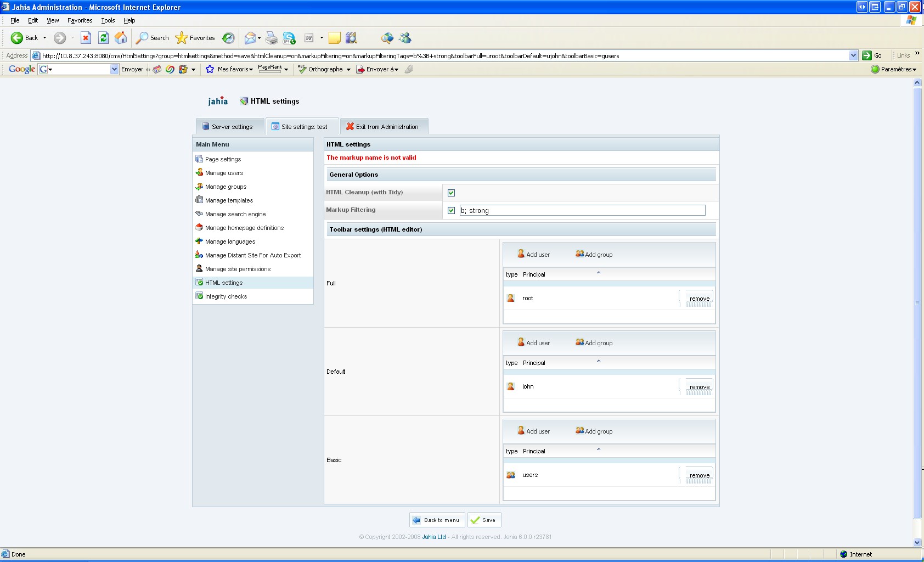The width and height of the screenshot is (924, 562).
Task: Click the Refresh page icon
Action: 103,38
